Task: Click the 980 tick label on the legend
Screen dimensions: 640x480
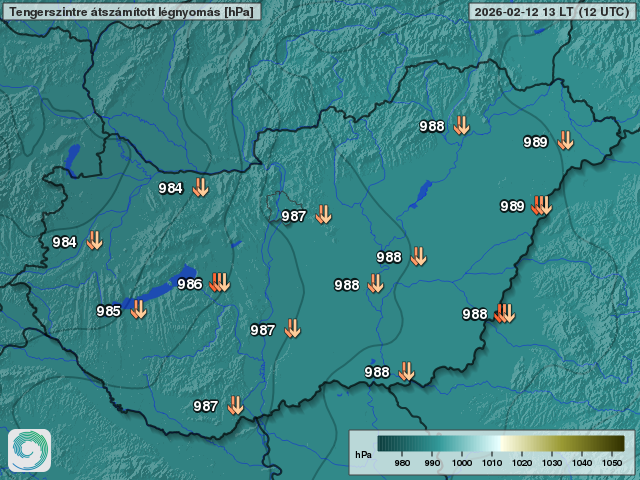Action: pyautogui.click(x=402, y=463)
